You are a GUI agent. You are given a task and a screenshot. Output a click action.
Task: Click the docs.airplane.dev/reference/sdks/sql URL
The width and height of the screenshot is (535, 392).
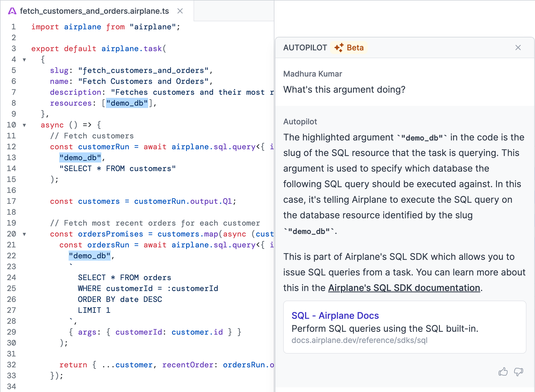[x=359, y=340]
